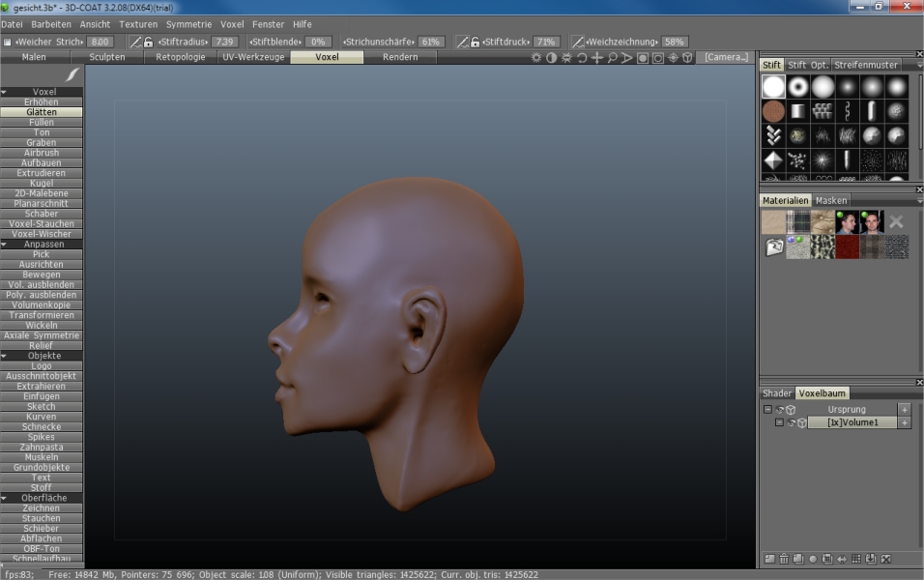Select the first face photo material thumbnail
The height and width of the screenshot is (580, 924).
(x=847, y=222)
